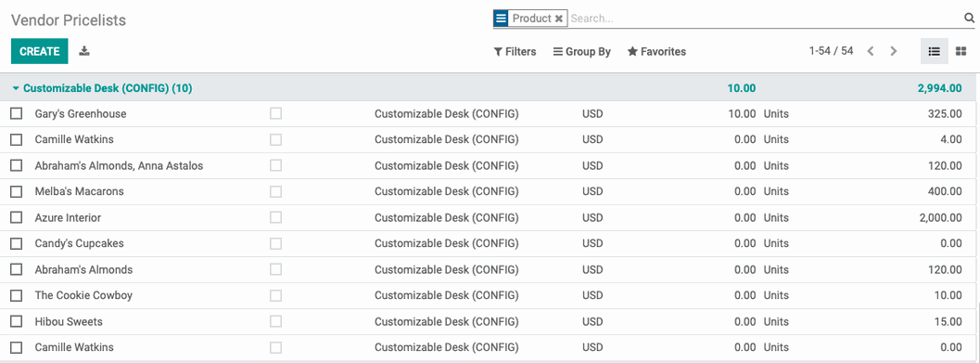Open the Filters menu
Screen dimensions: 980x363
pos(515,51)
